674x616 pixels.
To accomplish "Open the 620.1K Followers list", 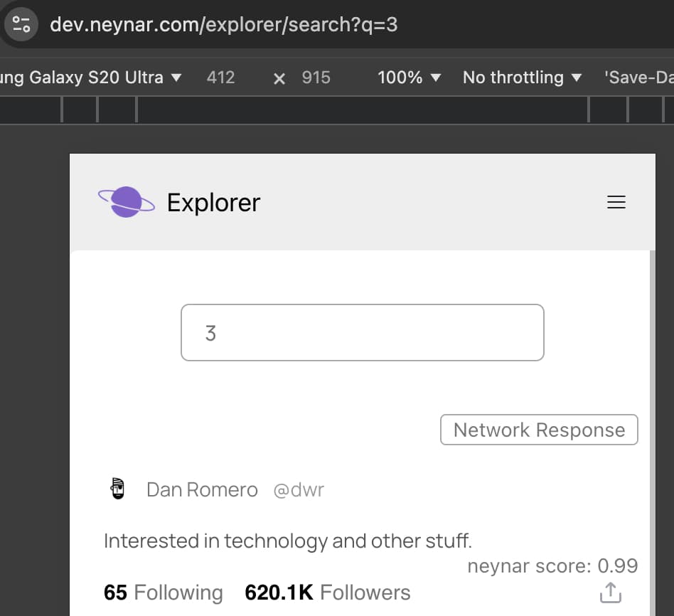I will (326, 592).
